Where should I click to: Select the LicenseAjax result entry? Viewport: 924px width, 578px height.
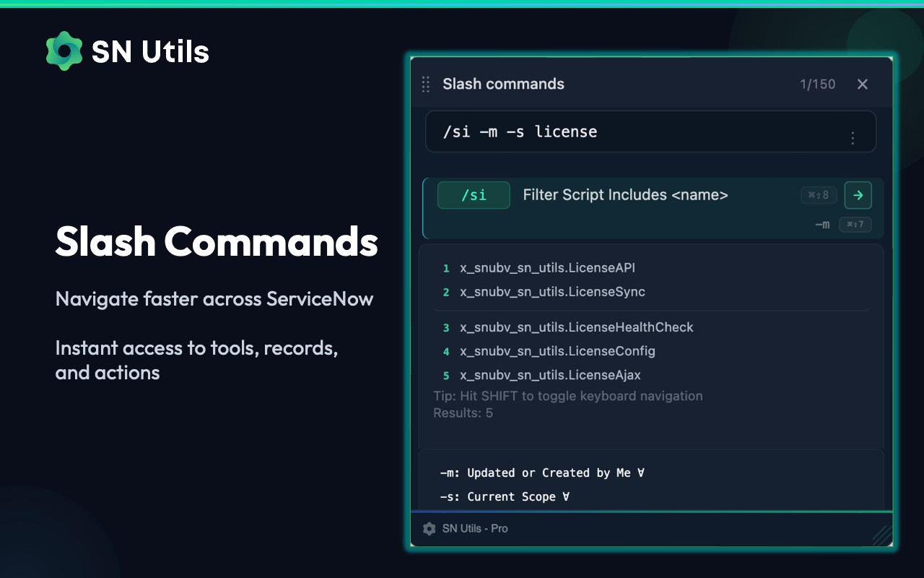tap(550, 375)
